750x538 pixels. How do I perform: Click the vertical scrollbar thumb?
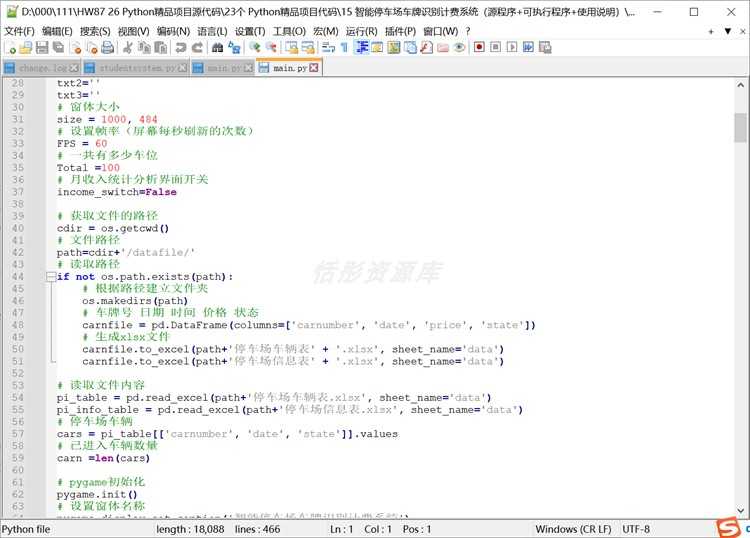pyautogui.click(x=740, y=128)
